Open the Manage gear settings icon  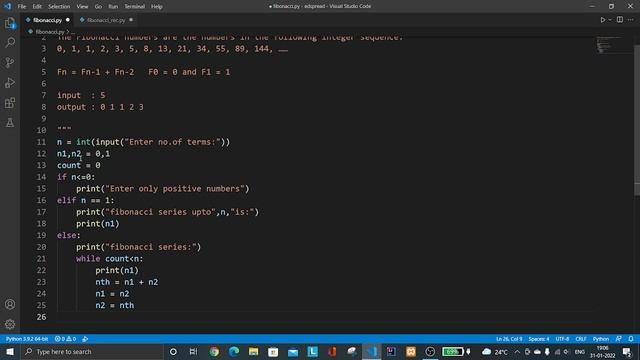click(x=10, y=324)
